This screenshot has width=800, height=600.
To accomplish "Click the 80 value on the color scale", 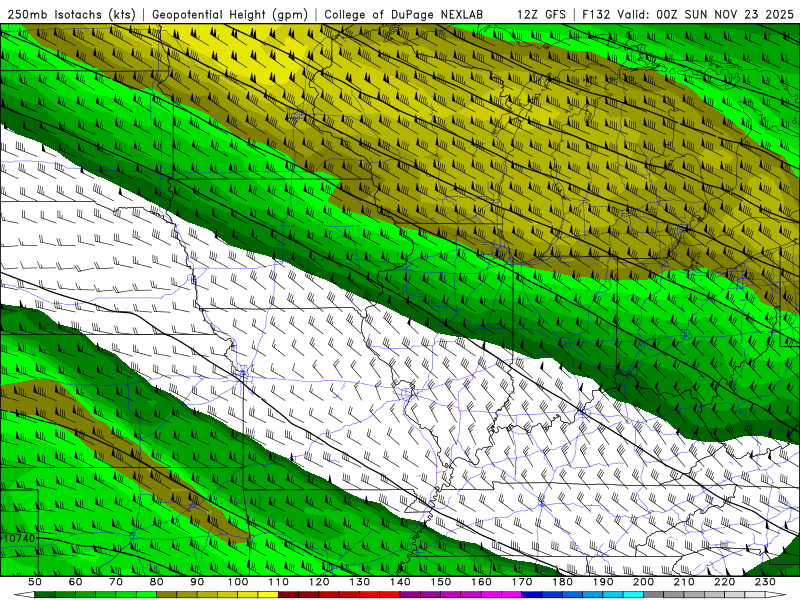I will click(x=157, y=582).
